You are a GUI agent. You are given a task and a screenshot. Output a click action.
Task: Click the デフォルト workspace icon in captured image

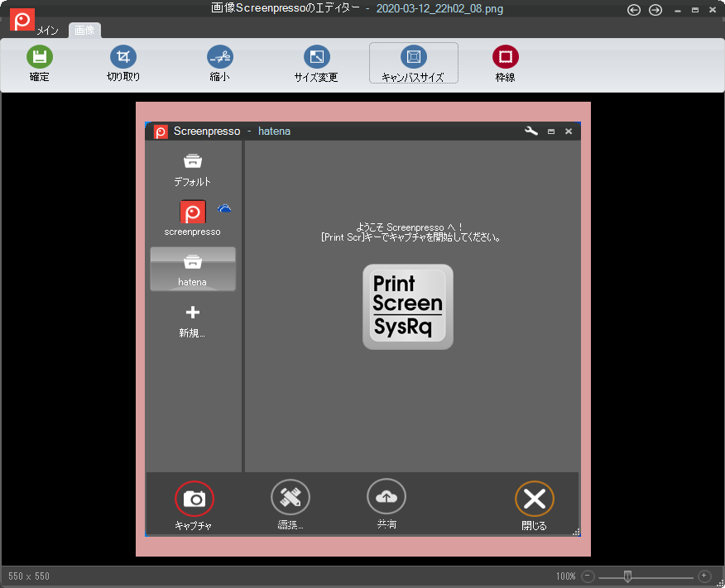click(192, 161)
